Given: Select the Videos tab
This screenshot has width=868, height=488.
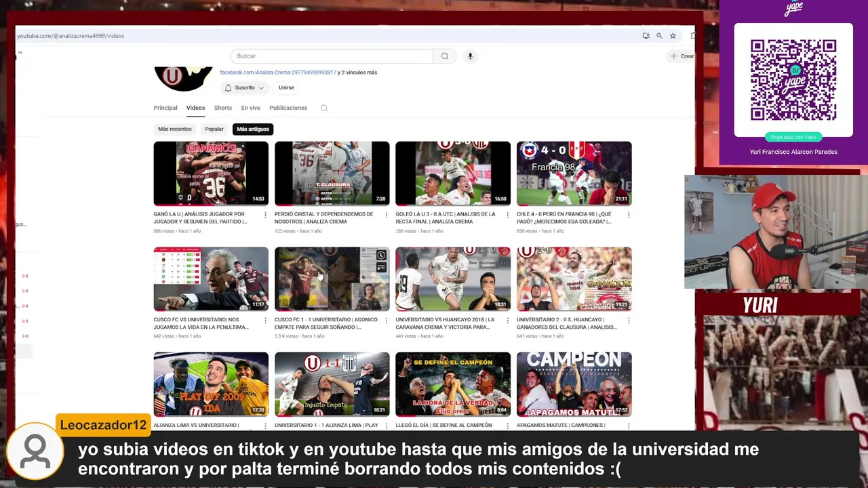Looking at the screenshot, I should coord(195,108).
